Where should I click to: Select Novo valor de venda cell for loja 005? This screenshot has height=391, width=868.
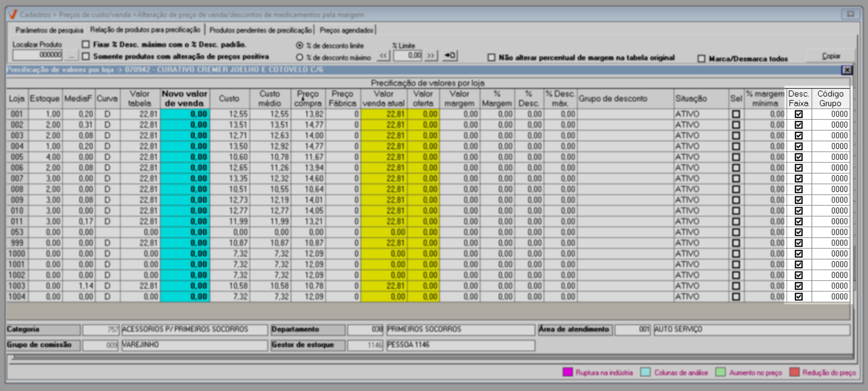tap(185, 157)
